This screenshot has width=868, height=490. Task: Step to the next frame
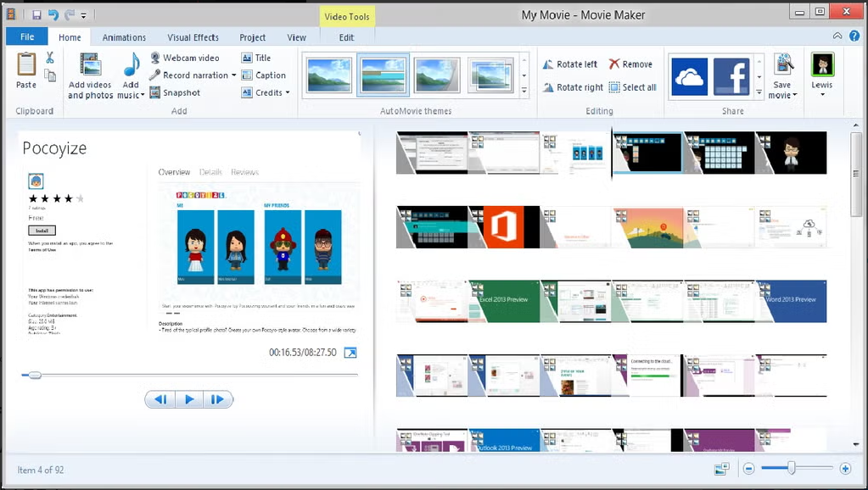pyautogui.click(x=217, y=399)
